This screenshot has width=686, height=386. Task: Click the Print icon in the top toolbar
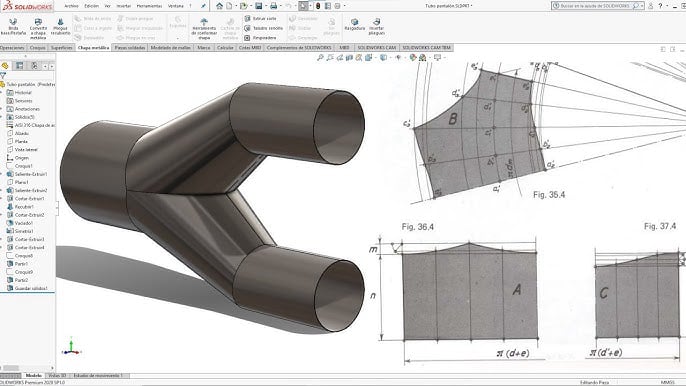(x=273, y=6)
